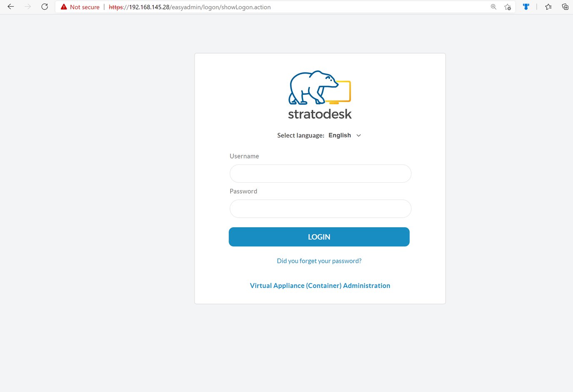The width and height of the screenshot is (573, 392).
Task: Click the 'Select language:' label
Action: 301,136
